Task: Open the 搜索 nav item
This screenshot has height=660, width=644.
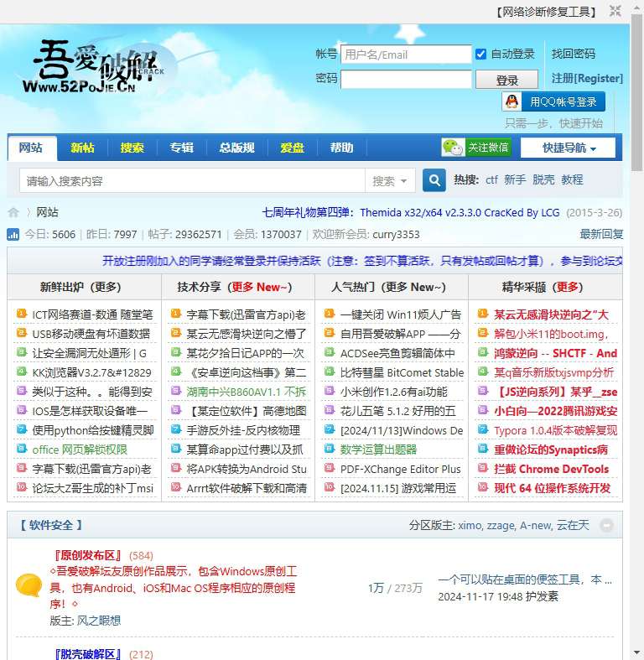Action: click(132, 148)
